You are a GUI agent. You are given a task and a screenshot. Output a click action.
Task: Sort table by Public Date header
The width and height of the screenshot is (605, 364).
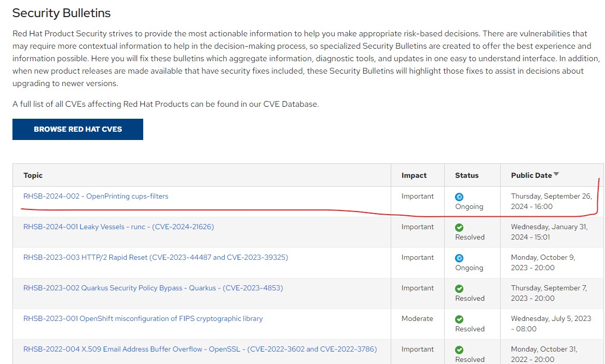coord(531,175)
